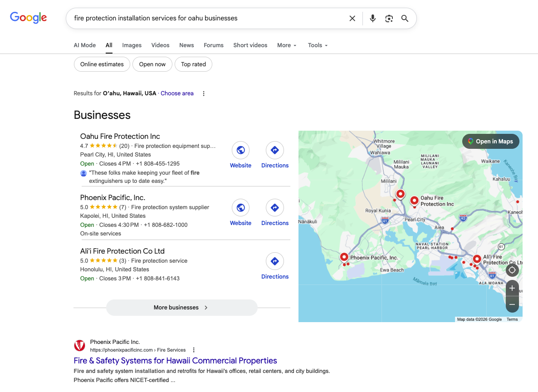Click phone number +1 808-455-1295
The image size is (538, 392).
click(x=158, y=164)
